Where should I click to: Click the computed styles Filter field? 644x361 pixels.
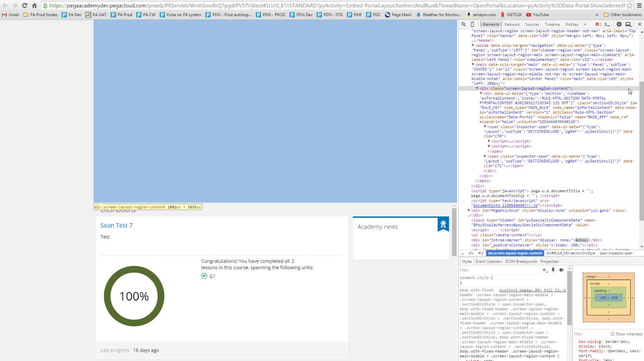point(590,334)
